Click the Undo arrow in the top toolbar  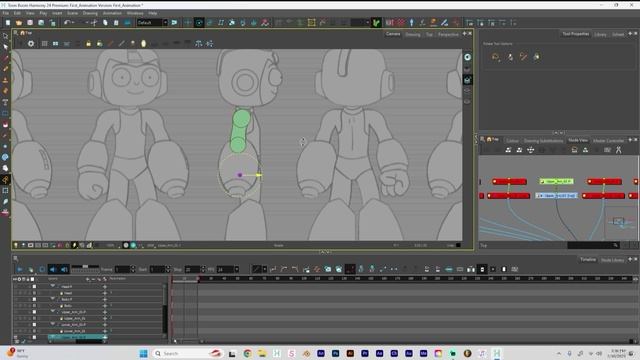point(67,23)
